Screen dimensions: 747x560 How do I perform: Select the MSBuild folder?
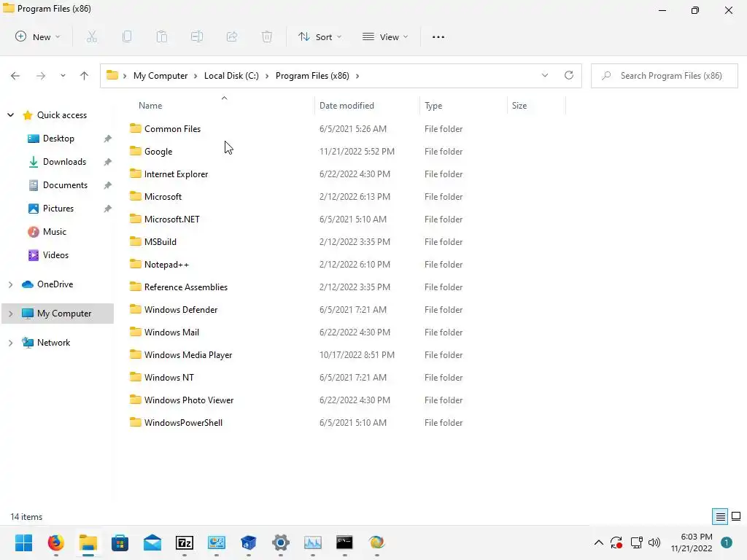click(x=160, y=242)
